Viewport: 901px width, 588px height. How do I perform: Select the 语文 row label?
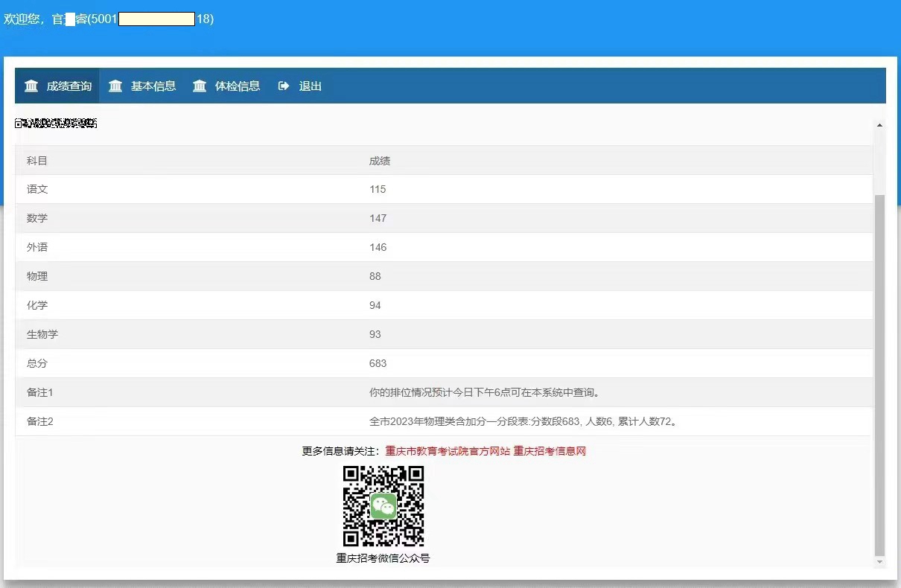coord(37,189)
